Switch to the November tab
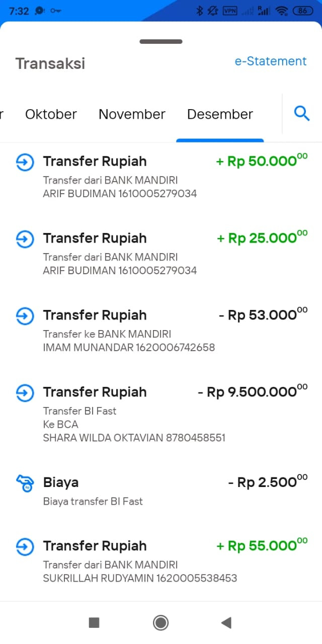Viewport: 322px width, 644px height. (x=132, y=114)
